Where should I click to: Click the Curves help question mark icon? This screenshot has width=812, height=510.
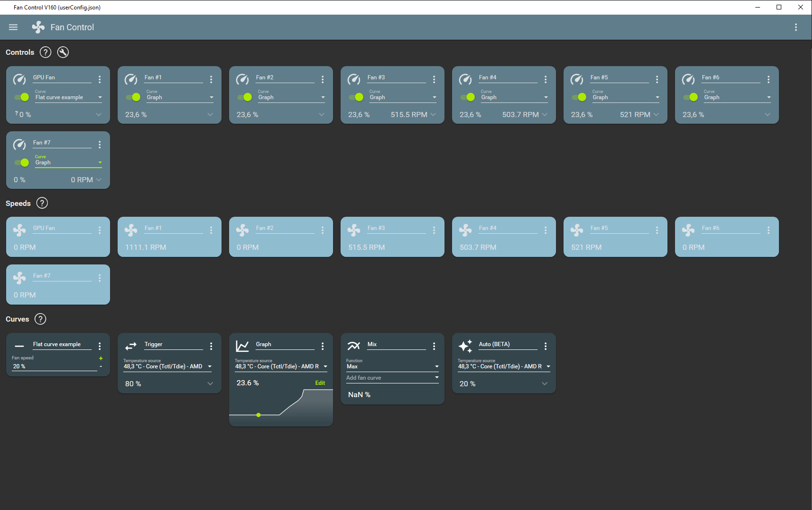(41, 319)
